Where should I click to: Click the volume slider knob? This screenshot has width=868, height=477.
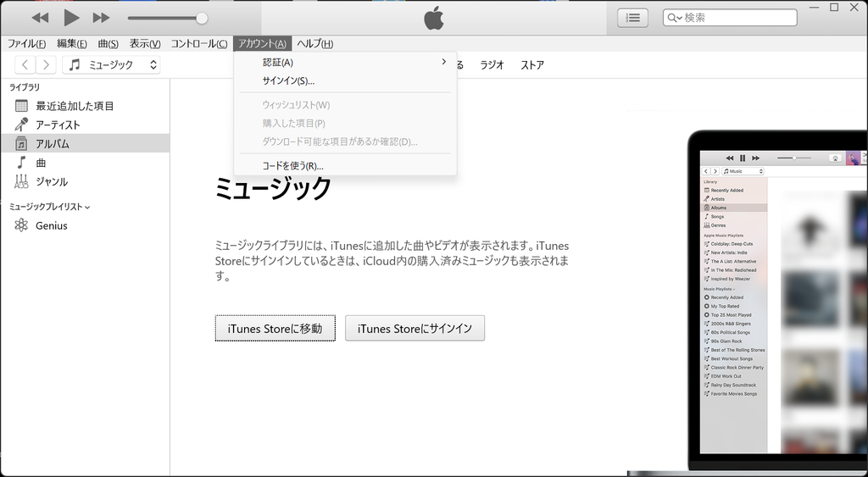click(202, 19)
